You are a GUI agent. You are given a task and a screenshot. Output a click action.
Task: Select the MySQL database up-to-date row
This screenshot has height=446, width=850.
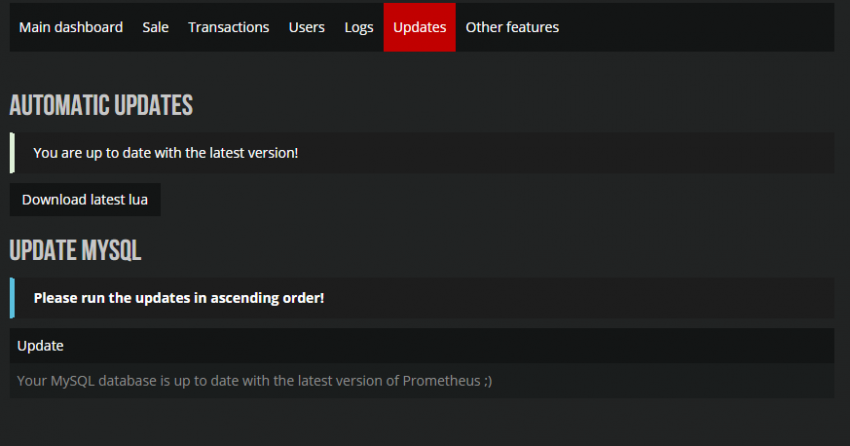pos(254,381)
